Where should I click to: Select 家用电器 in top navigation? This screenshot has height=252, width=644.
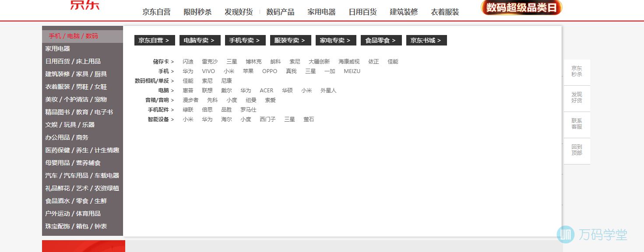(321, 12)
